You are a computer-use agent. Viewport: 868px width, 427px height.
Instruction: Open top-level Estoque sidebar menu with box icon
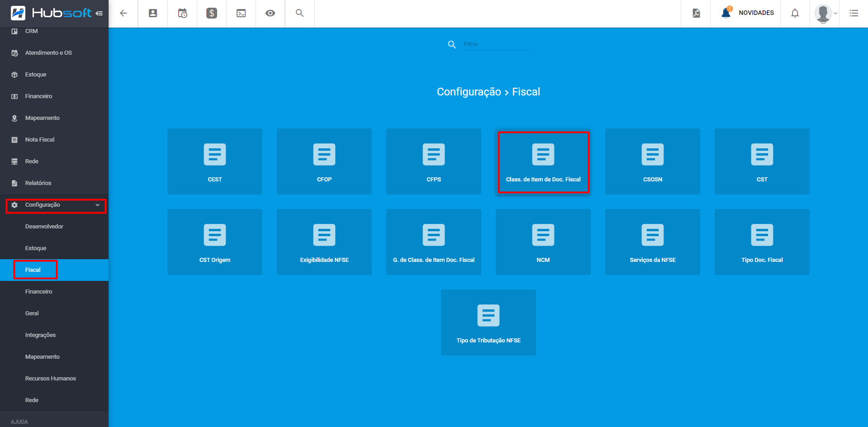point(54,75)
